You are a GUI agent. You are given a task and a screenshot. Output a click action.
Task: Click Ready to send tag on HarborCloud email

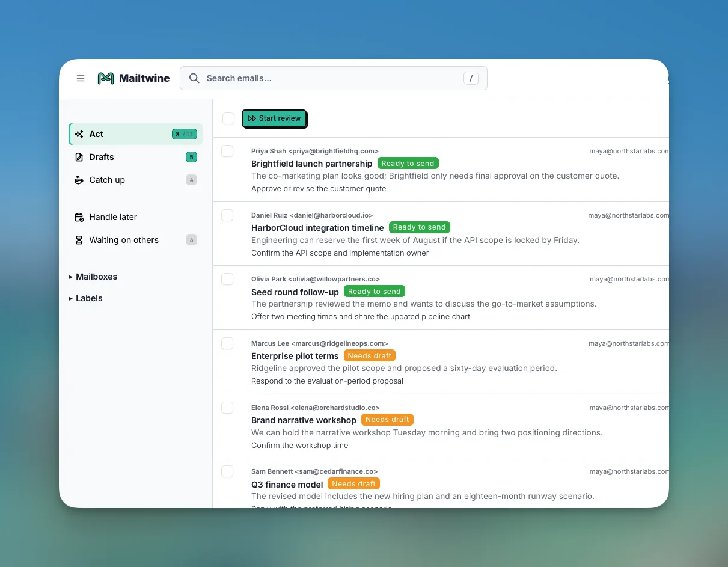click(420, 227)
